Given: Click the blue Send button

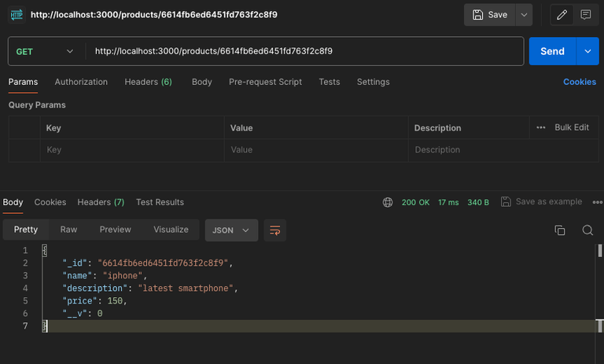Looking at the screenshot, I should 552,51.
